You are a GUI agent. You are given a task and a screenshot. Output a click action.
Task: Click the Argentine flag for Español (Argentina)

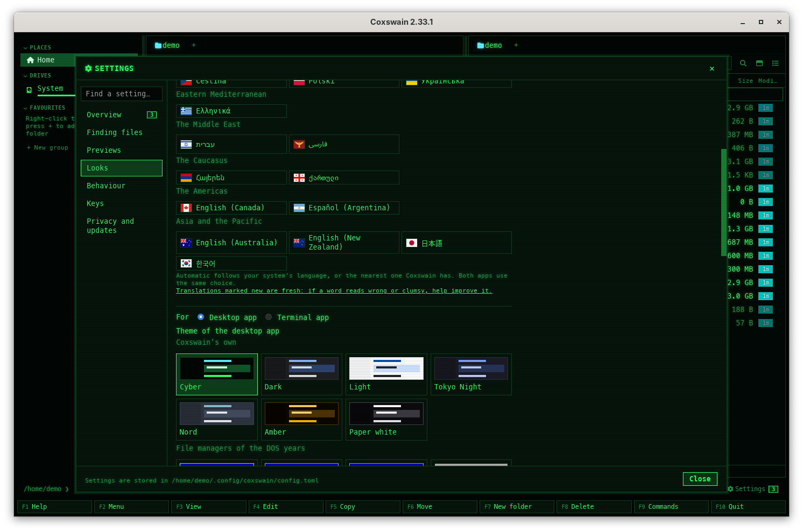click(x=299, y=208)
